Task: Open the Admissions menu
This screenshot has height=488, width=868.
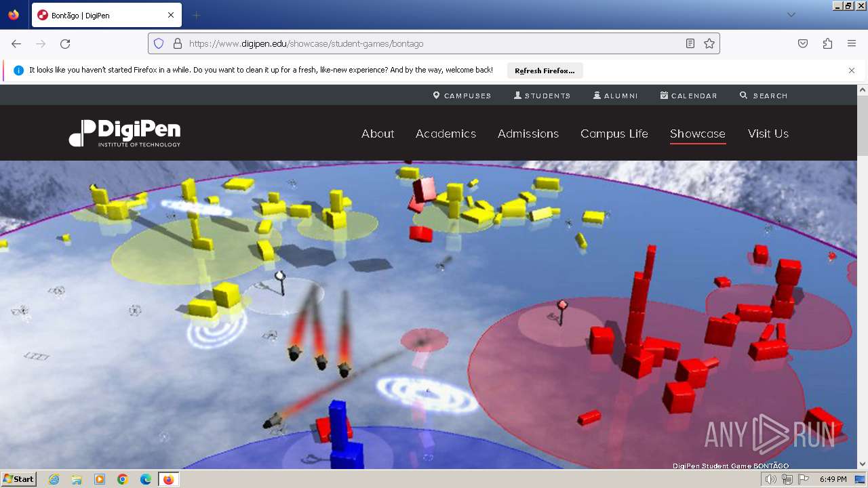Action: pyautogui.click(x=528, y=134)
